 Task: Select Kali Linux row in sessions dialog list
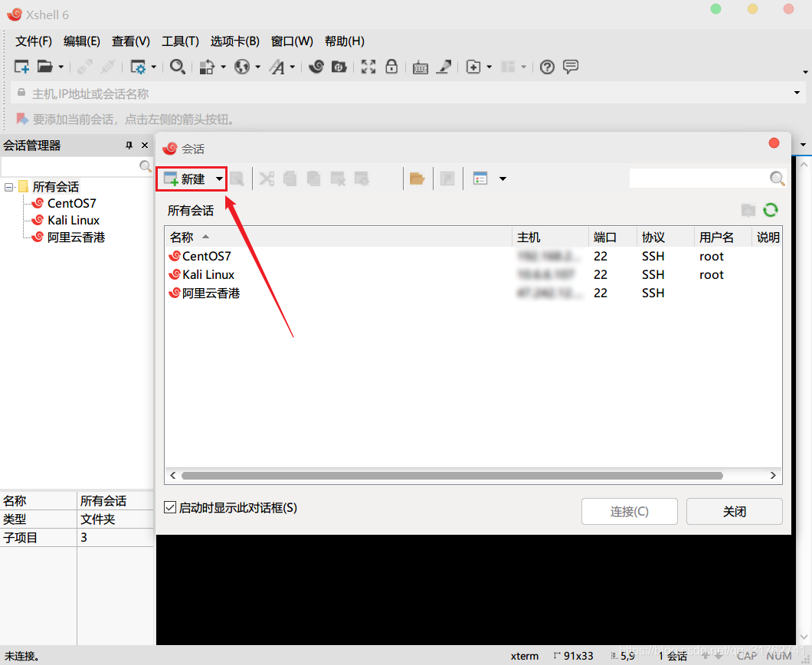(x=473, y=275)
